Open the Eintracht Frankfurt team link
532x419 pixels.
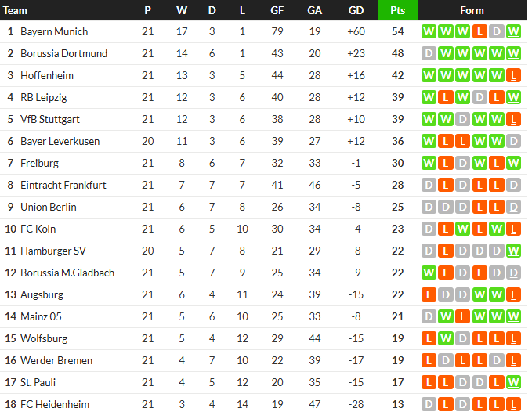[x=63, y=186]
